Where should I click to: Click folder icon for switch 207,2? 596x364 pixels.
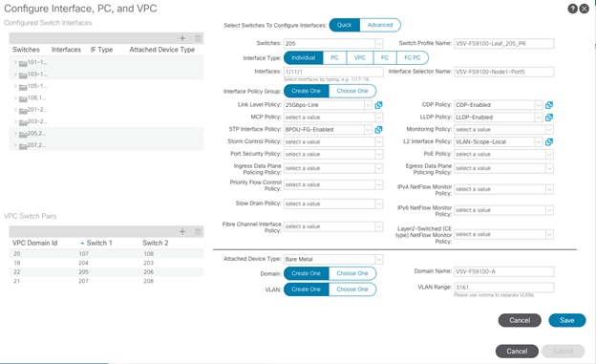pos(23,146)
